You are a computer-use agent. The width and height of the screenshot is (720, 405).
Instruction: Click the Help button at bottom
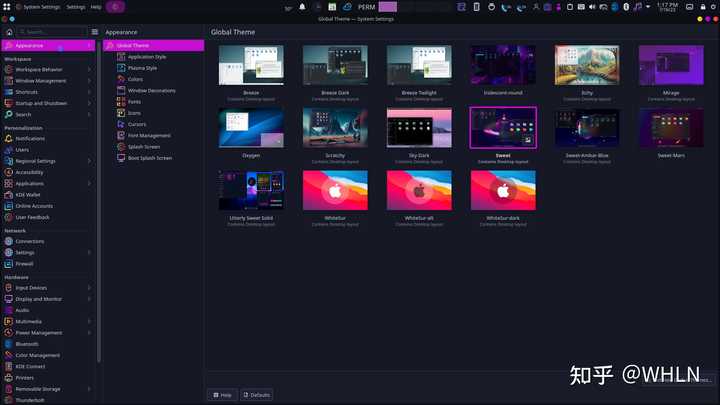pos(222,395)
